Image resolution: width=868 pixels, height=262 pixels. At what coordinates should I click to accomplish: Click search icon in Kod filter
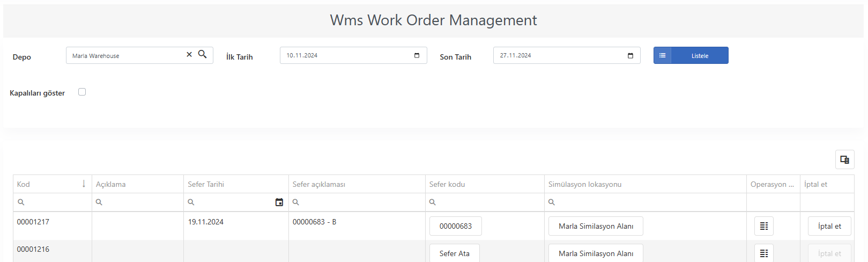[21, 202]
